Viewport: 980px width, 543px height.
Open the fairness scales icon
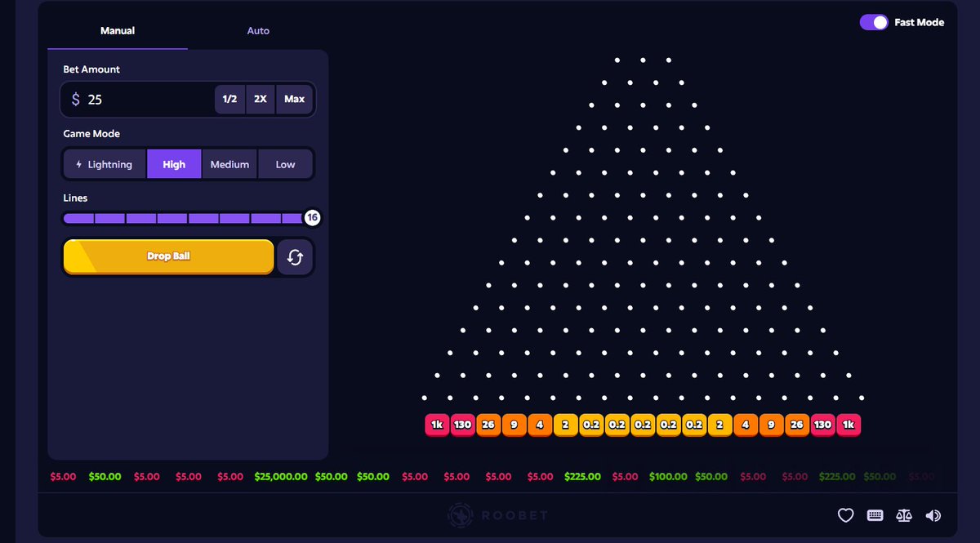coord(904,515)
